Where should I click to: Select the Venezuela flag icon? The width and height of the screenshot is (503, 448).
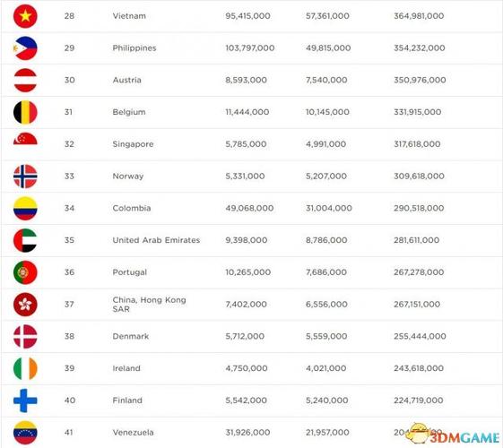tap(25, 433)
